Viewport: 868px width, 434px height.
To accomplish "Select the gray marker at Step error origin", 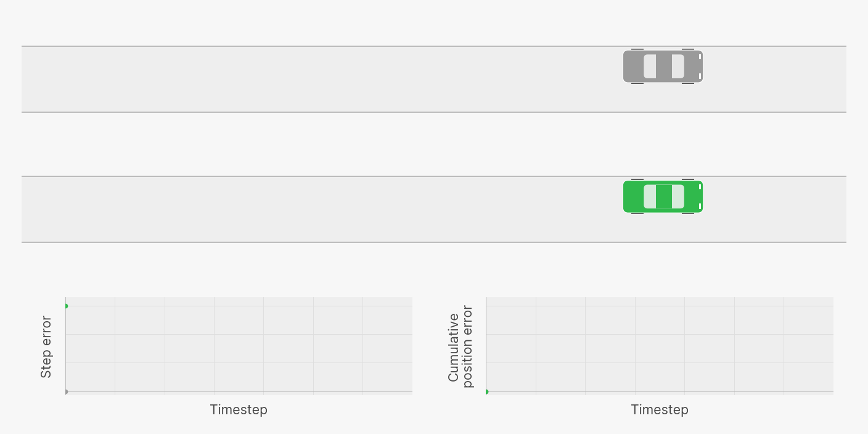I will coord(66,391).
